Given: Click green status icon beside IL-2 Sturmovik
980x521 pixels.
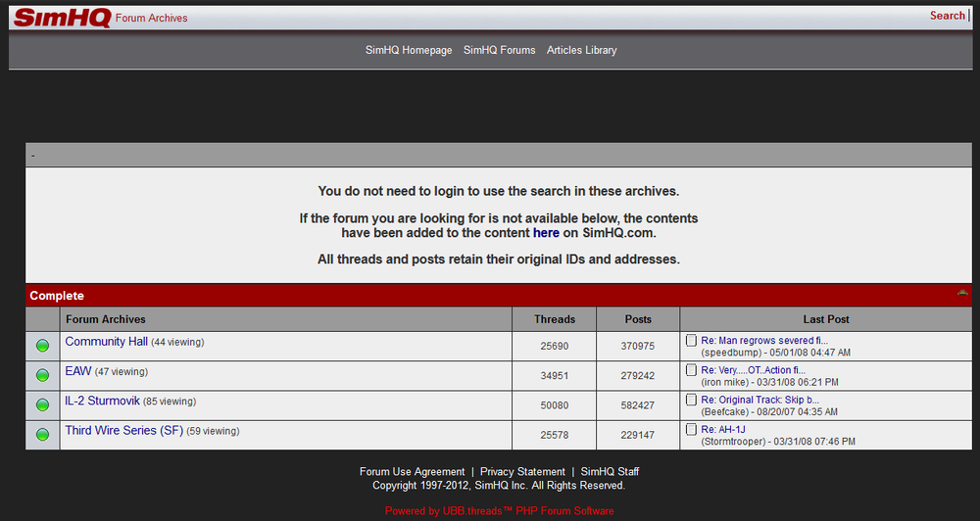Looking at the screenshot, I should pyautogui.click(x=42, y=404).
